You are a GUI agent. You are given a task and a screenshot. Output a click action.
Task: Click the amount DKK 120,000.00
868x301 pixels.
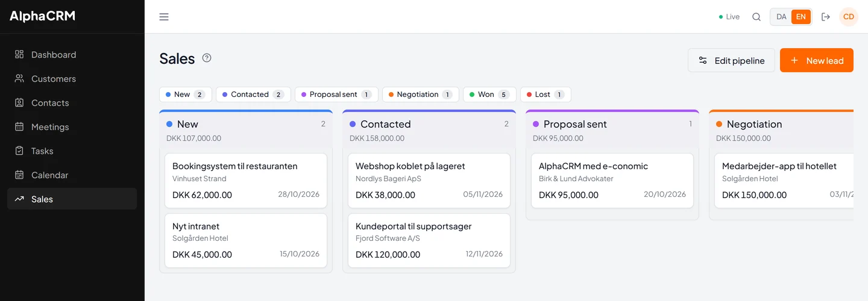point(388,255)
